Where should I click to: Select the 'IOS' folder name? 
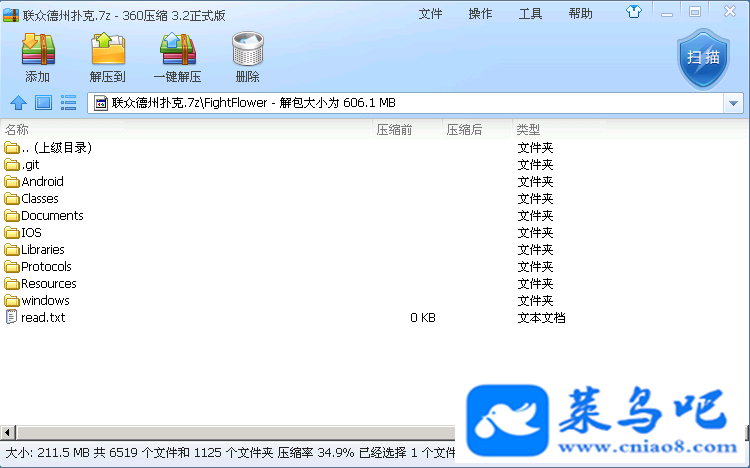click(x=32, y=233)
